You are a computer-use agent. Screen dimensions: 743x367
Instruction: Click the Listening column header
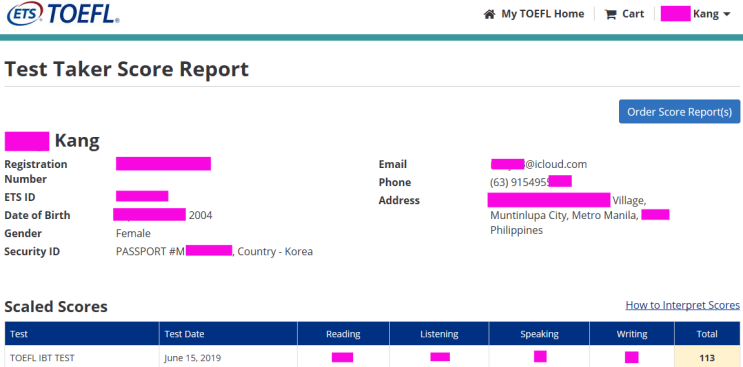pyautogui.click(x=439, y=334)
